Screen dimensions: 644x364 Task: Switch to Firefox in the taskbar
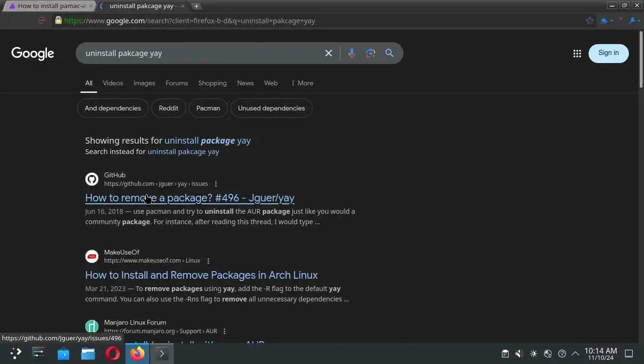coord(137,353)
